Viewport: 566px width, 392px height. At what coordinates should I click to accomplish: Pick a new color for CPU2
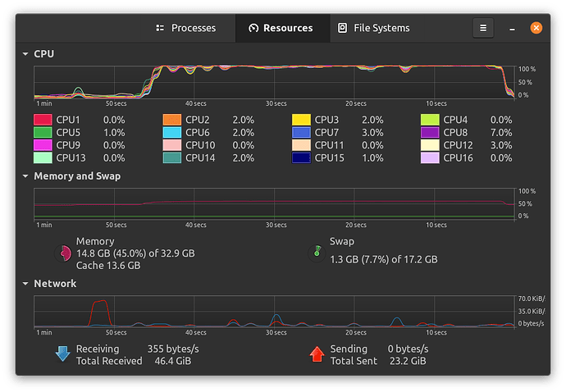[x=171, y=120]
